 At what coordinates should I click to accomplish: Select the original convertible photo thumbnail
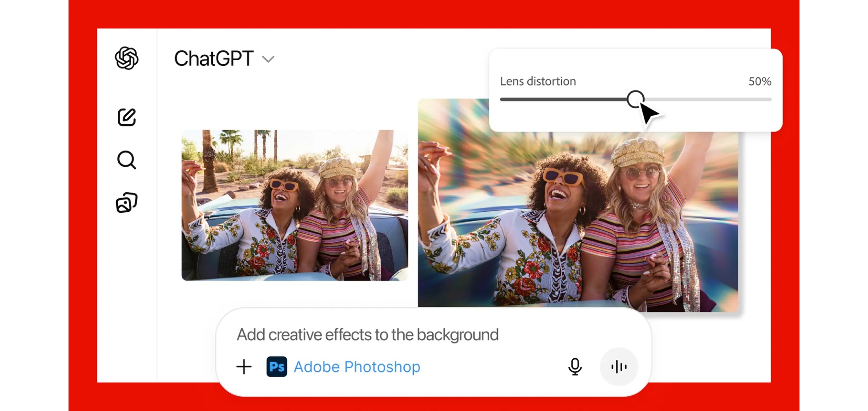coord(295,205)
